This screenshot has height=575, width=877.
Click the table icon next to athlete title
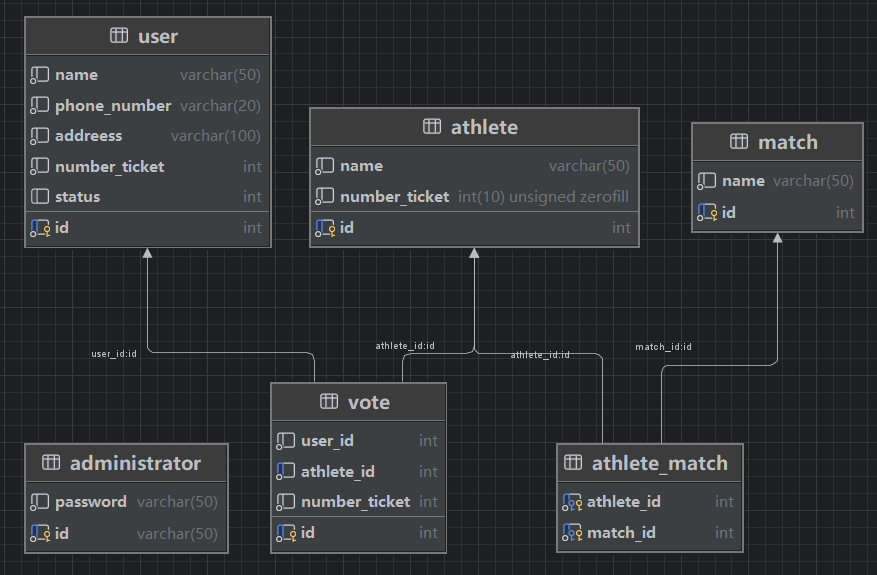point(432,127)
